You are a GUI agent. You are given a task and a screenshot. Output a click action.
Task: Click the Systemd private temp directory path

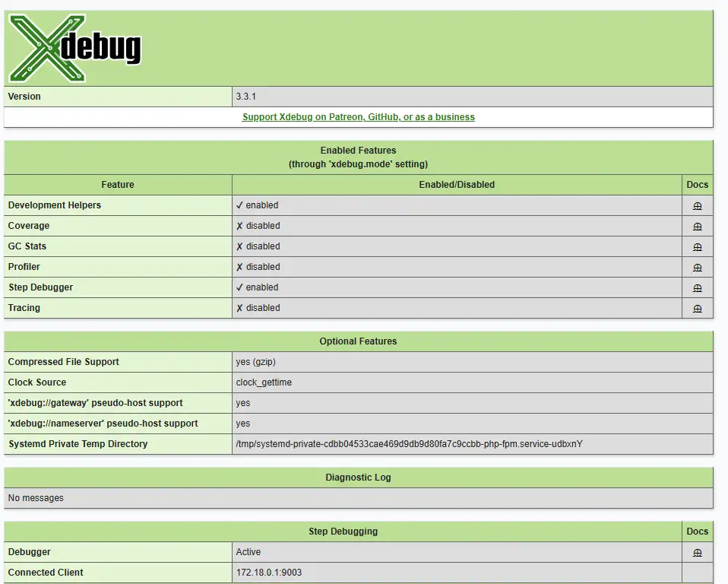(409, 444)
